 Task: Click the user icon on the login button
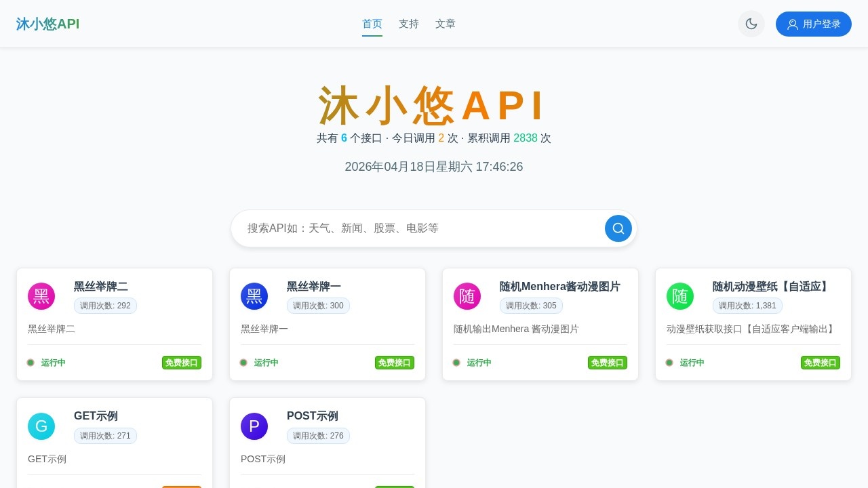tap(792, 24)
